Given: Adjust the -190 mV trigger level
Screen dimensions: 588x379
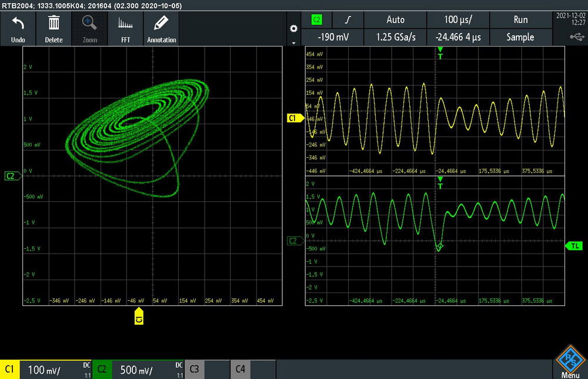Looking at the screenshot, I should point(333,37).
